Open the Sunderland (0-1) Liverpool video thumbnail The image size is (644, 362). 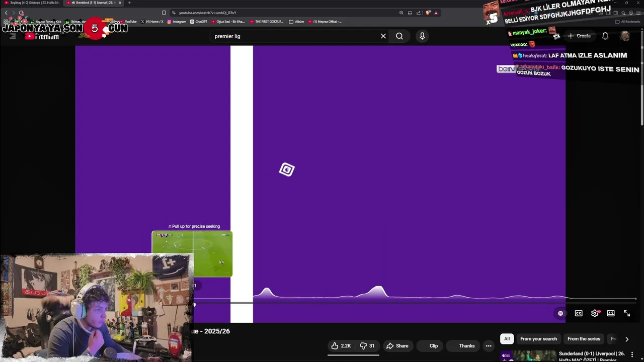(x=528, y=356)
